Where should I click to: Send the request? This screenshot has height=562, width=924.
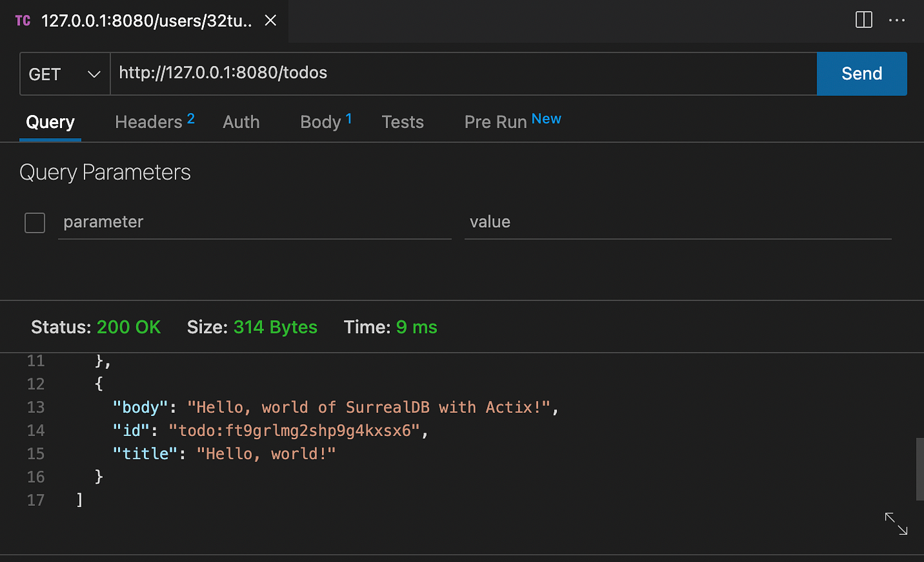point(861,74)
